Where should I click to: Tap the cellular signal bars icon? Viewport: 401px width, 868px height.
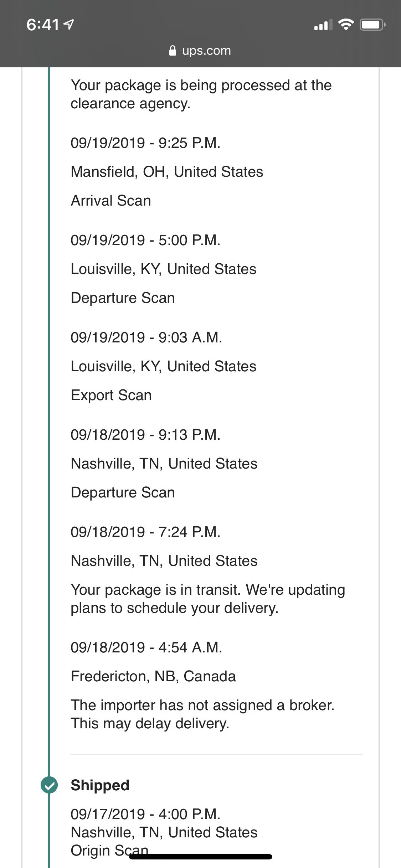(x=323, y=25)
